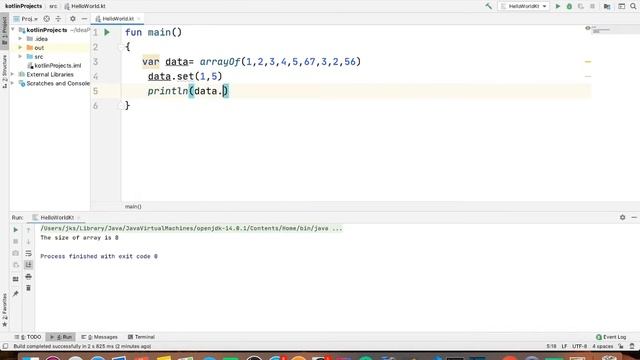Image resolution: width=640 pixels, height=360 pixels.
Task: Click the window-layout icon next to search
Action: pos(621,6)
